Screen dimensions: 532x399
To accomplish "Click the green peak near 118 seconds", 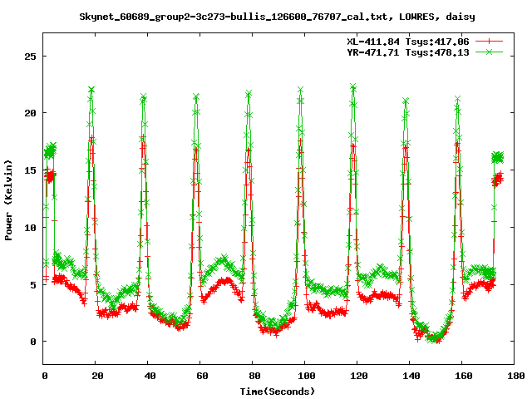I will 353,86.
